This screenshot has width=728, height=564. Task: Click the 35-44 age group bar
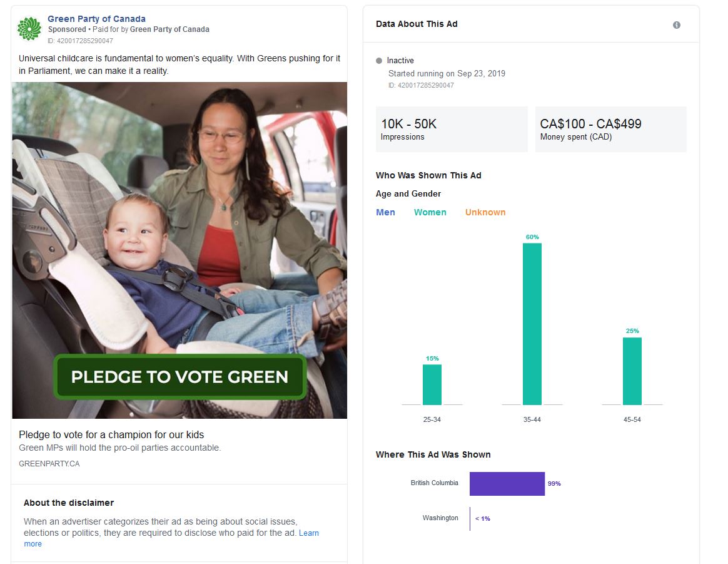[x=532, y=324]
